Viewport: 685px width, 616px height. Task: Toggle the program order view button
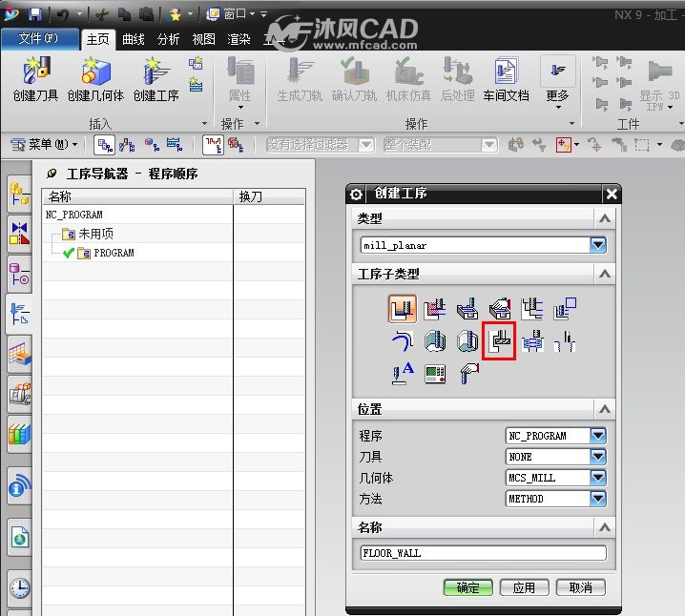click(x=104, y=145)
